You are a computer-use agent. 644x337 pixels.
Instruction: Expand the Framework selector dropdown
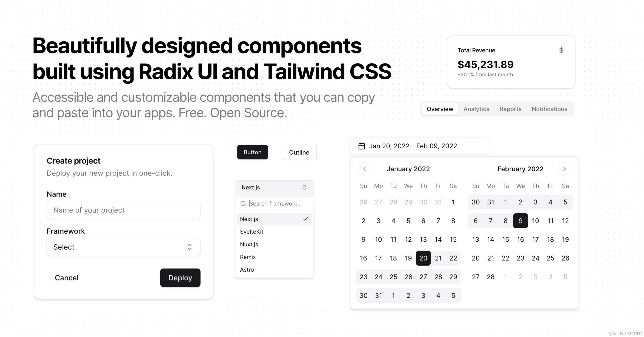click(123, 247)
